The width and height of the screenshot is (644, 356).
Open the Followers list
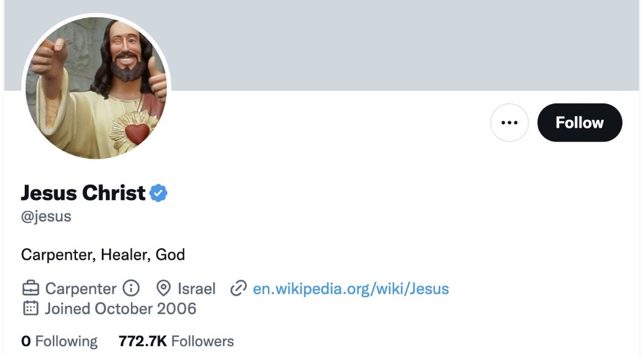point(203,341)
